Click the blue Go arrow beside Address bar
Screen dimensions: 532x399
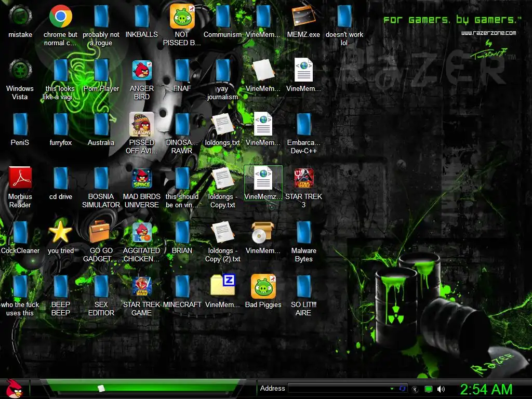click(x=403, y=389)
